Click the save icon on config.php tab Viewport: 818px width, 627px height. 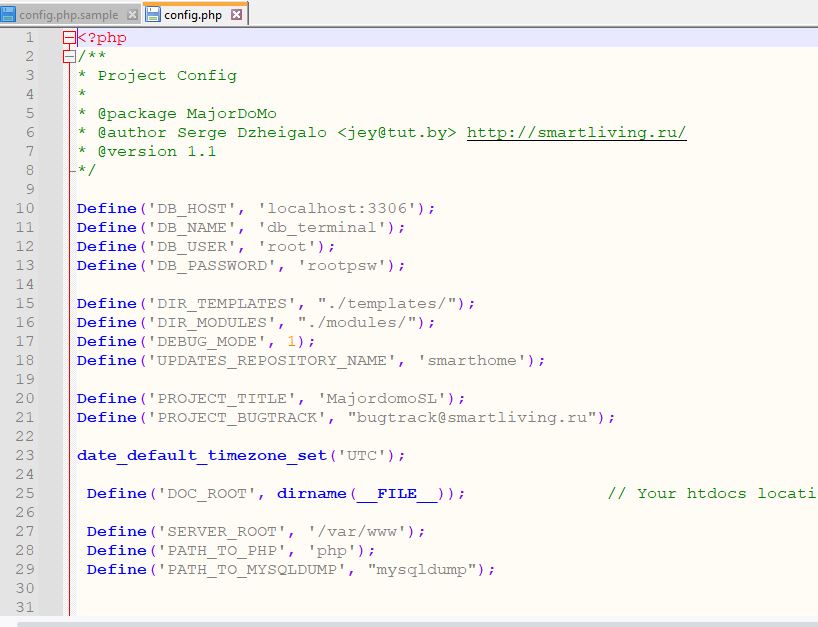click(x=153, y=15)
